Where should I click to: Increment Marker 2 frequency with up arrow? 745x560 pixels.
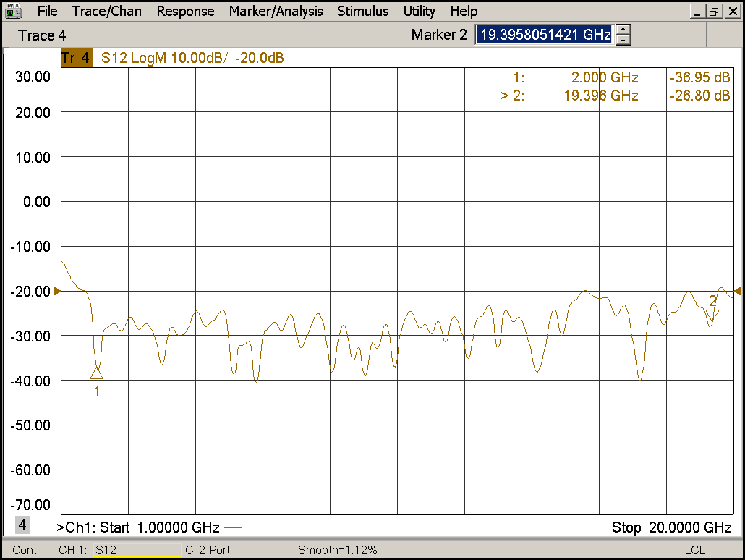(x=623, y=30)
